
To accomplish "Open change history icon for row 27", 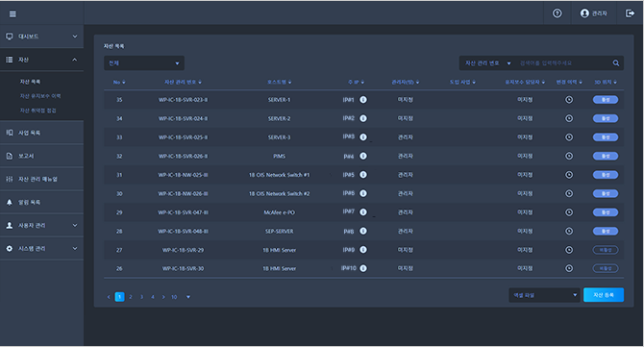I will click(569, 250).
